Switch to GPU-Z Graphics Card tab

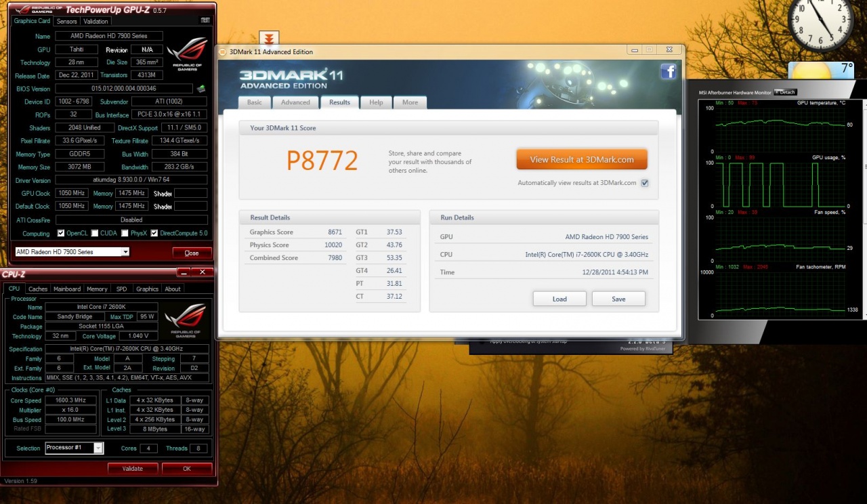[x=33, y=21]
